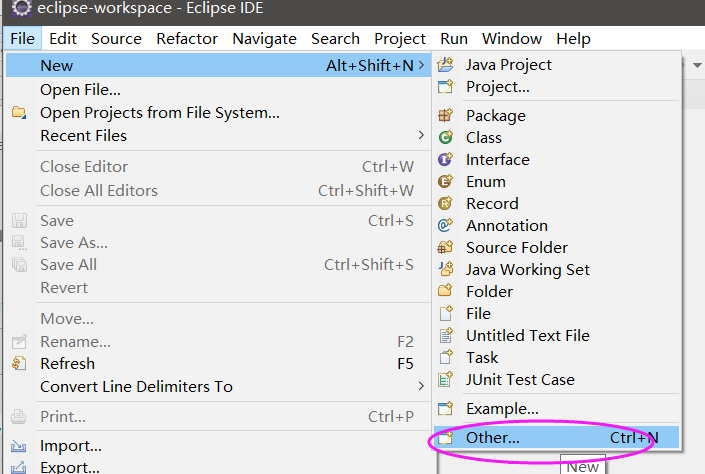Open the Search menu
The width and height of the screenshot is (705, 474).
tap(335, 39)
